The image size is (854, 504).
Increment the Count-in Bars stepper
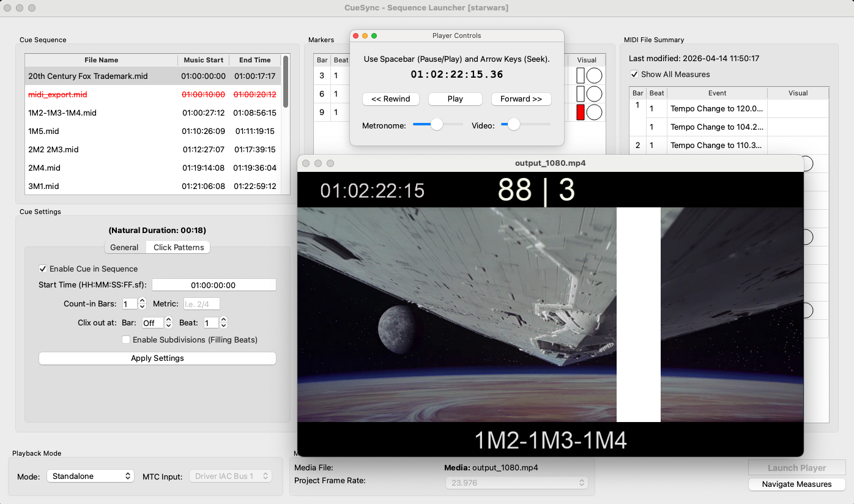coord(142,301)
